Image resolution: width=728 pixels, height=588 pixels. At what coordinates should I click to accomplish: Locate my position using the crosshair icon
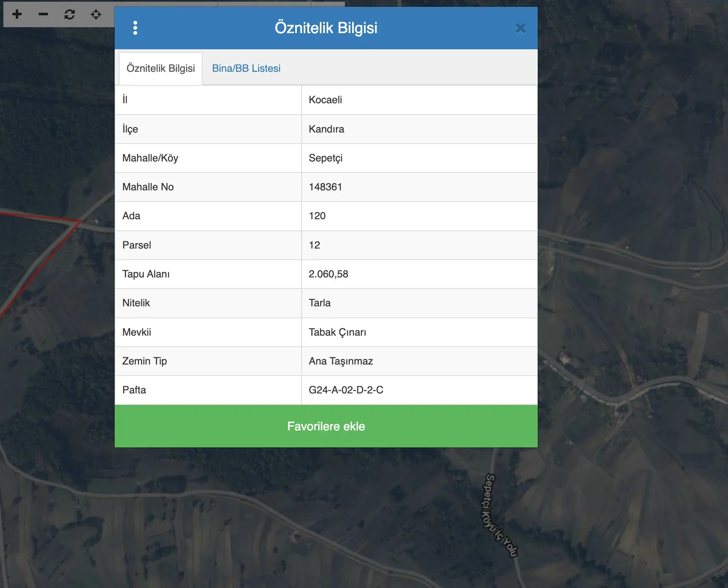(96, 14)
